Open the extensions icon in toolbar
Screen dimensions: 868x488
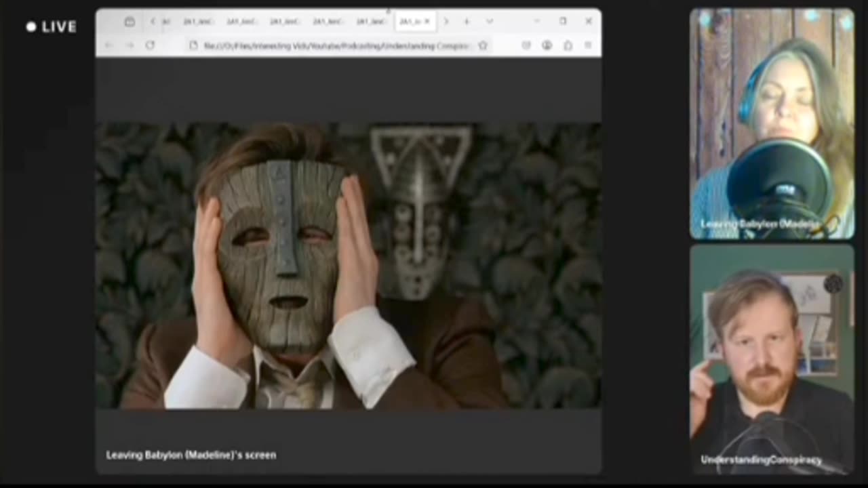click(568, 45)
